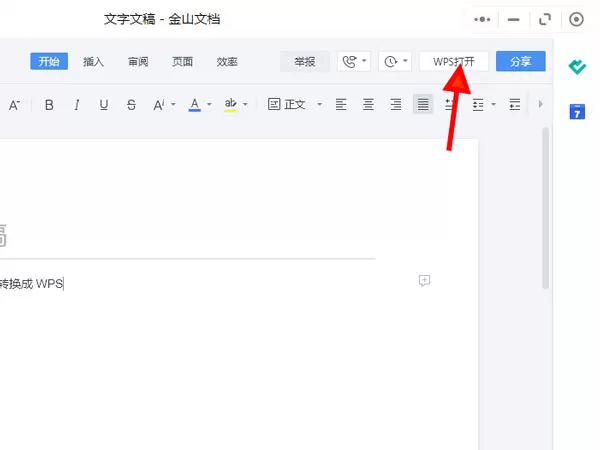The width and height of the screenshot is (600, 450).
Task: Open the phone call dropdown
Action: (354, 61)
